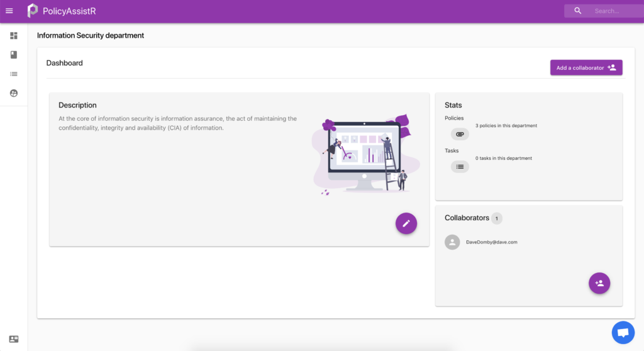Select the avatar next to DaveDomby@dave.com

point(452,242)
